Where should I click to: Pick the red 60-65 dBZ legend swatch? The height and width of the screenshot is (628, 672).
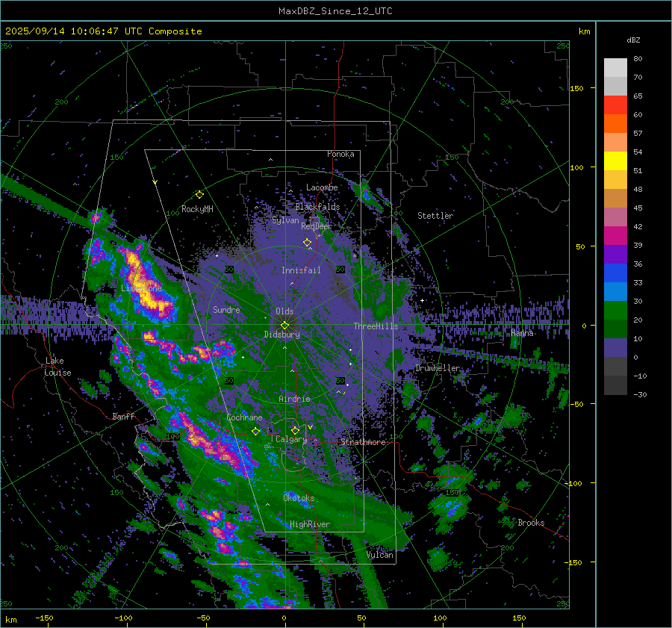[x=615, y=105]
